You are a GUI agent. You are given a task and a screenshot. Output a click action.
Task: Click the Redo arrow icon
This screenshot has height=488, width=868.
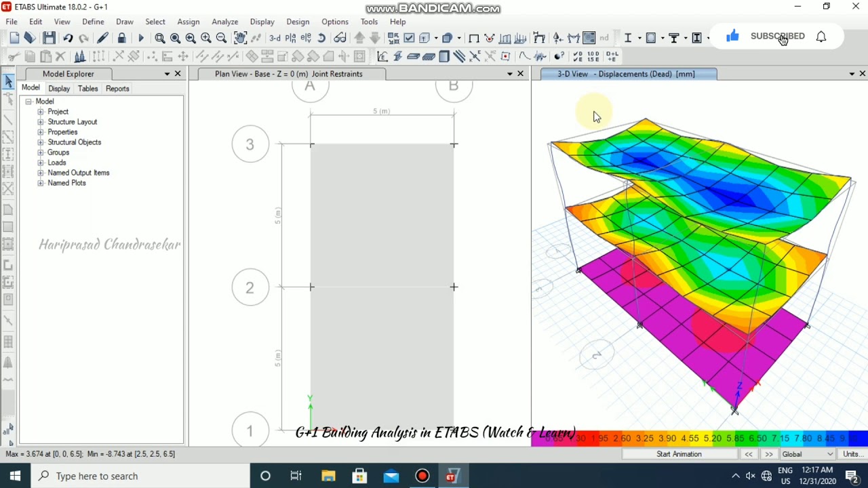click(83, 39)
